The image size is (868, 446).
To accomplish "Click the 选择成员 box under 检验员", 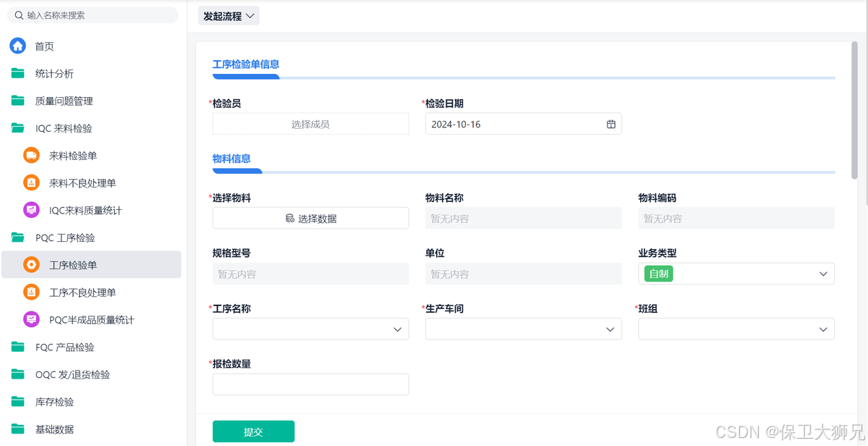I will pyautogui.click(x=310, y=124).
